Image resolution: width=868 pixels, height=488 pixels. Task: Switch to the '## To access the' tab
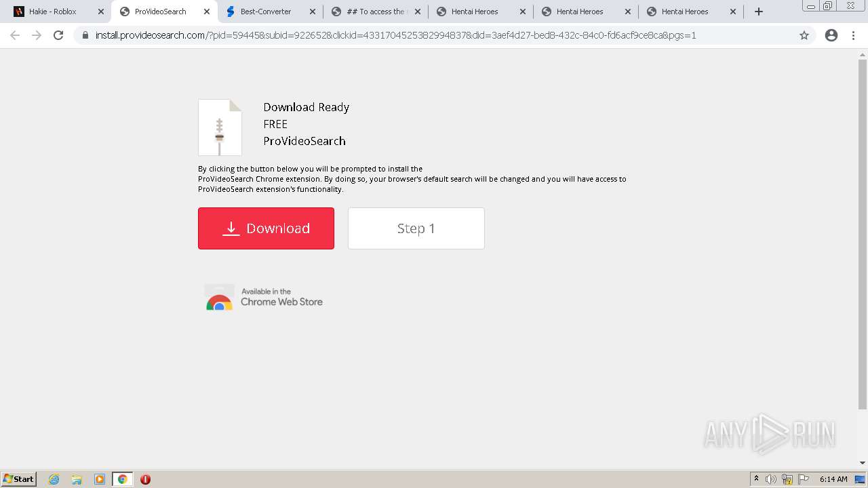pos(375,12)
